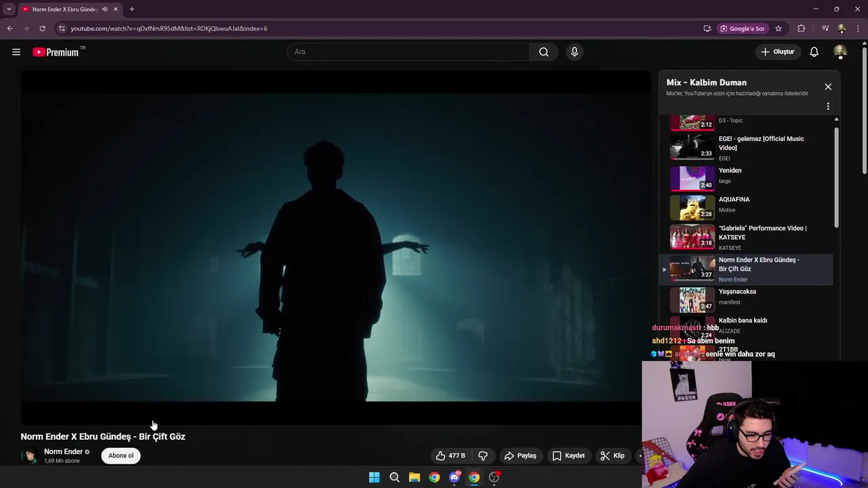This screenshot has height=488, width=868.
Task: Go back in browser history
Action: (9, 28)
